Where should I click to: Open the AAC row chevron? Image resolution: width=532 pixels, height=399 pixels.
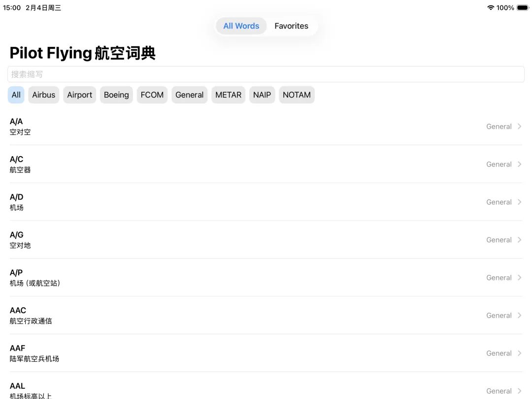(520, 316)
